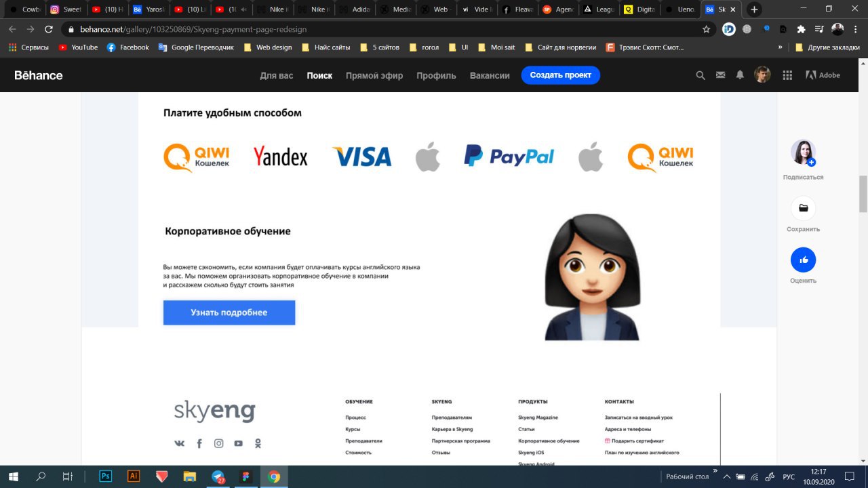The height and width of the screenshot is (488, 868).
Task: Open Chrome extensions puzzle icon
Action: pos(801,29)
